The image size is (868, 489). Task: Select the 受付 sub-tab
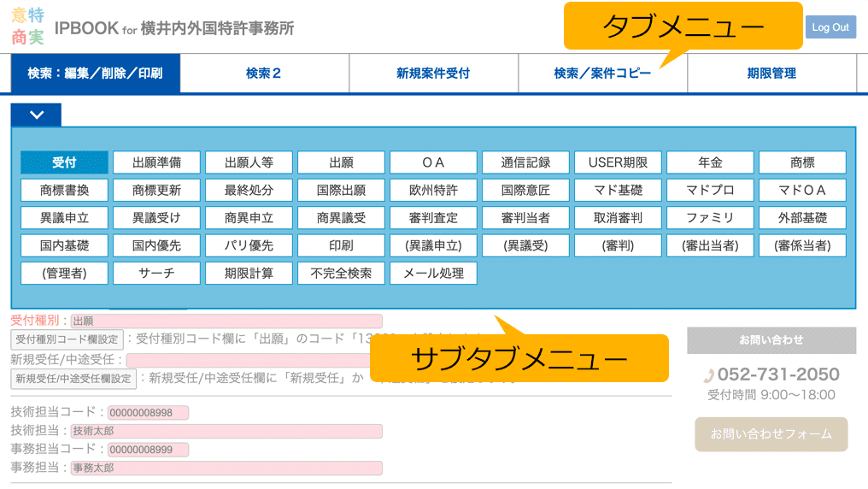pos(64,162)
